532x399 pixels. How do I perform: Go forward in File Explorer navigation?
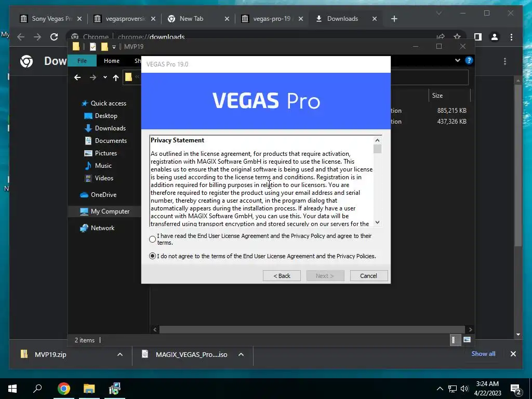click(93, 78)
